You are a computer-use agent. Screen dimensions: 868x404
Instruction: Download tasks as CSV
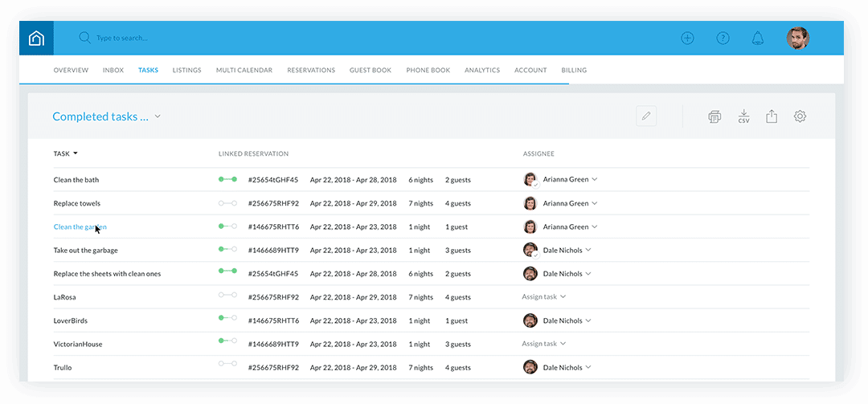pyautogui.click(x=743, y=116)
